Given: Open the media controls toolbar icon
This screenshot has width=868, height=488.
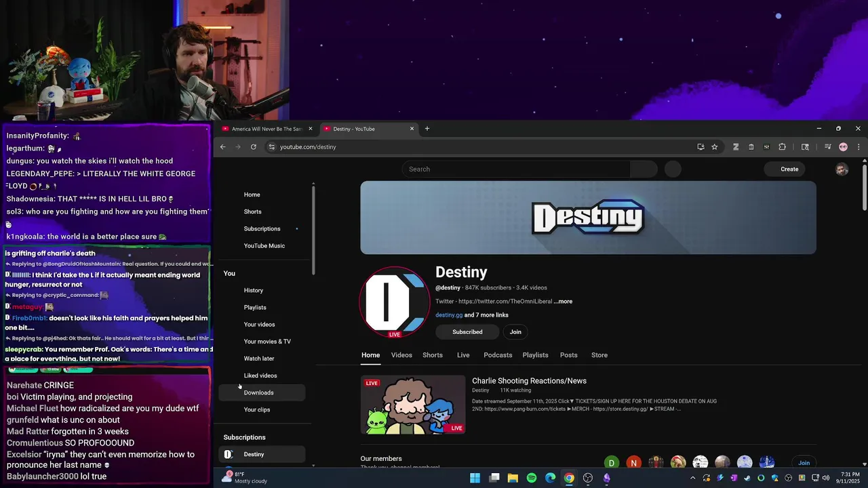Looking at the screenshot, I should tap(828, 147).
